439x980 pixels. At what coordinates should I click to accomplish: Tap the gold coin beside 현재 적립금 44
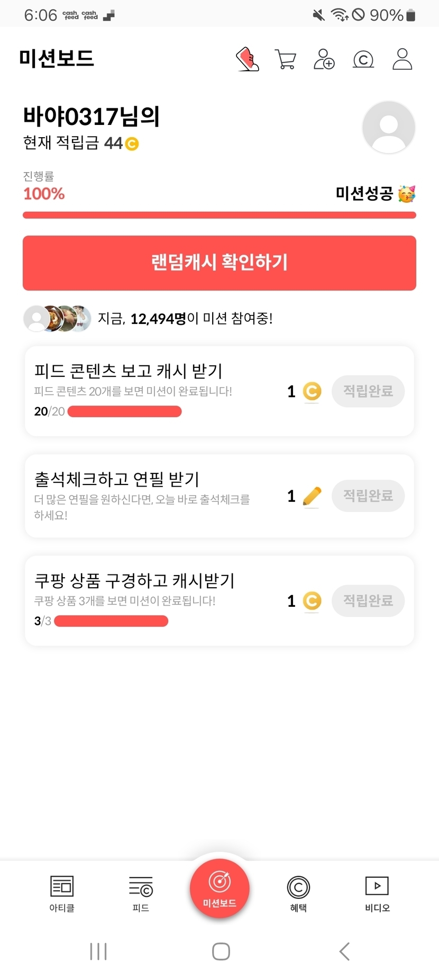click(132, 143)
